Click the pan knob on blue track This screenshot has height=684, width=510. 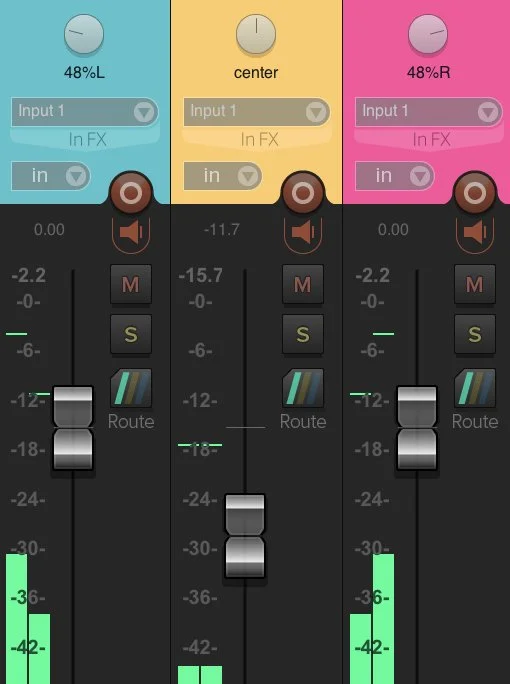(x=84, y=34)
